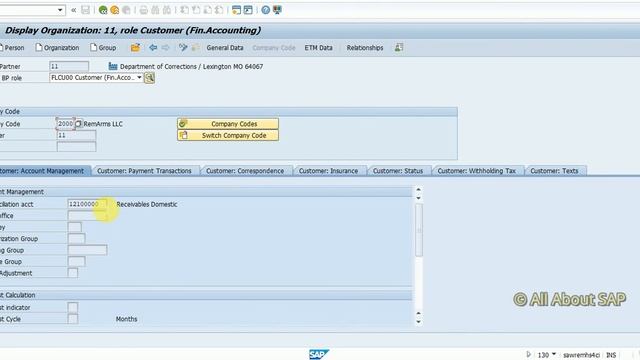Open the command field dropdown

60,10
